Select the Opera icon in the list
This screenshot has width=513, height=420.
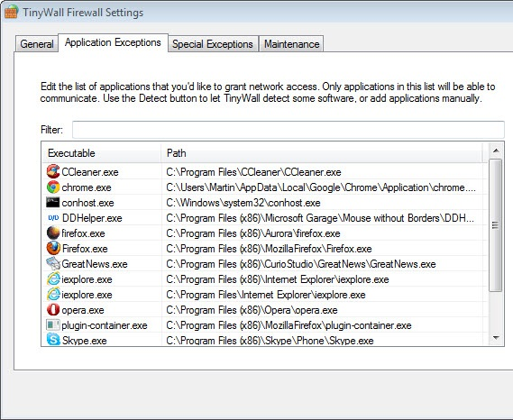[x=53, y=309]
